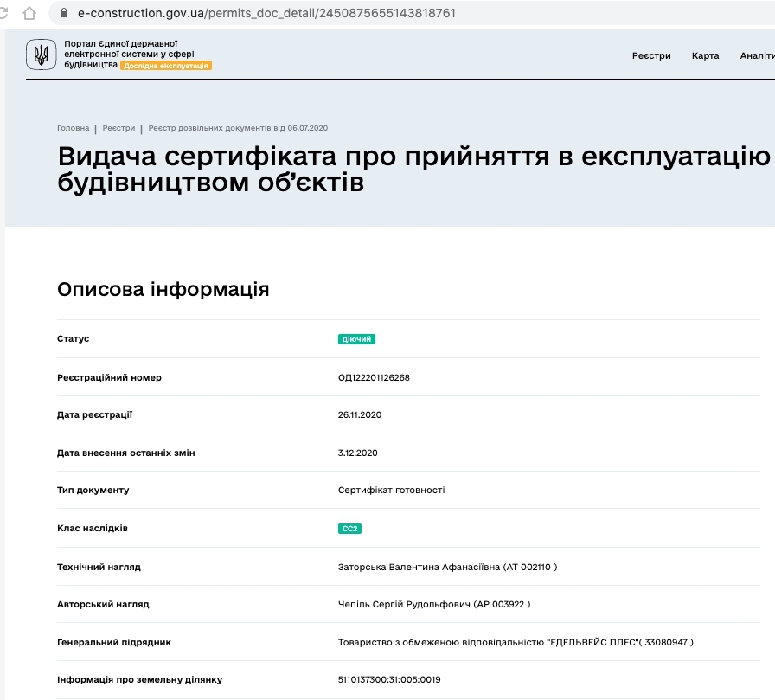This screenshot has height=700, width=775.
Task: Click the Клас наслідків label
Action: pos(93,529)
